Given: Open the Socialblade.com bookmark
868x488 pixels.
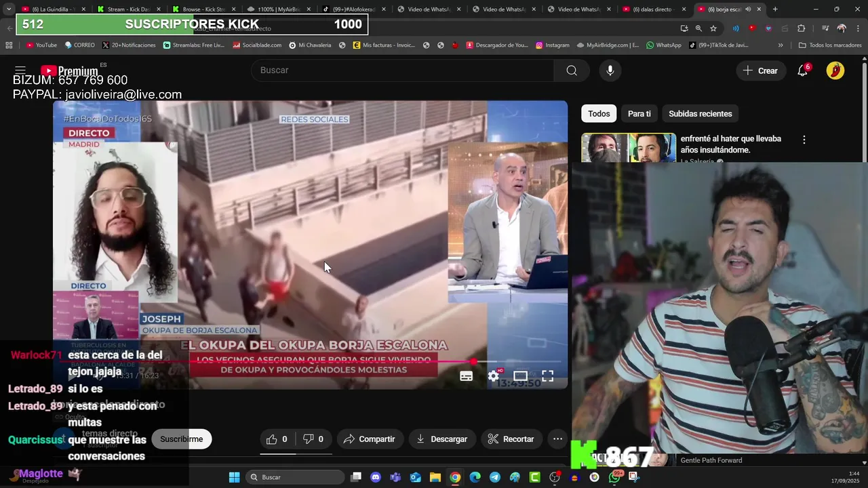Looking at the screenshot, I should point(257,45).
